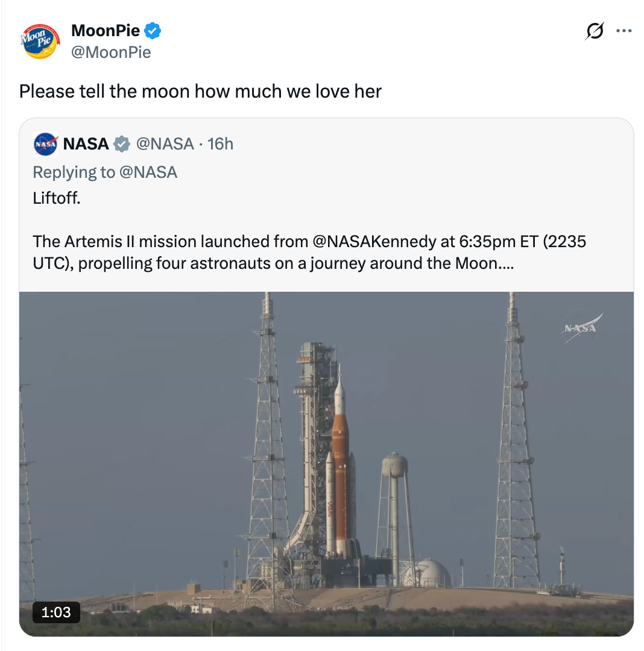Click the Grok actions icon on the tweet
The height and width of the screenshot is (651, 644).
[594, 31]
